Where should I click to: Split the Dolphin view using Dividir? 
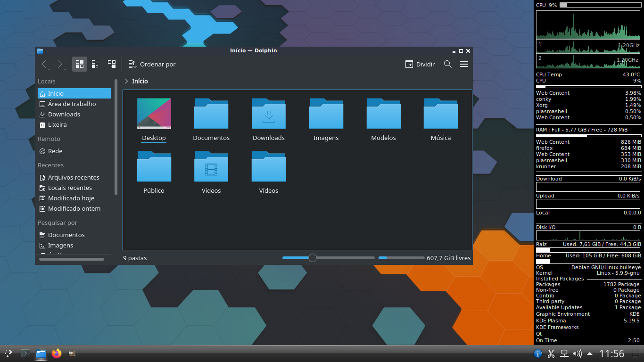419,64
